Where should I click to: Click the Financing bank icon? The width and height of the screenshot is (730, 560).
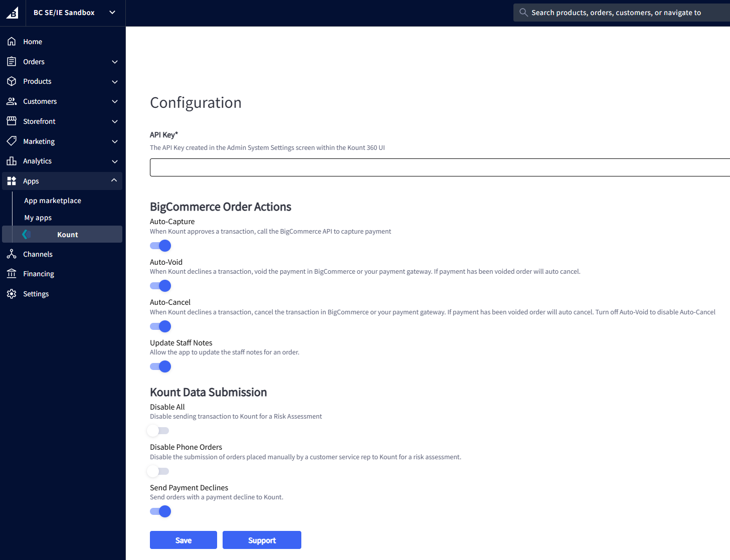click(x=12, y=274)
